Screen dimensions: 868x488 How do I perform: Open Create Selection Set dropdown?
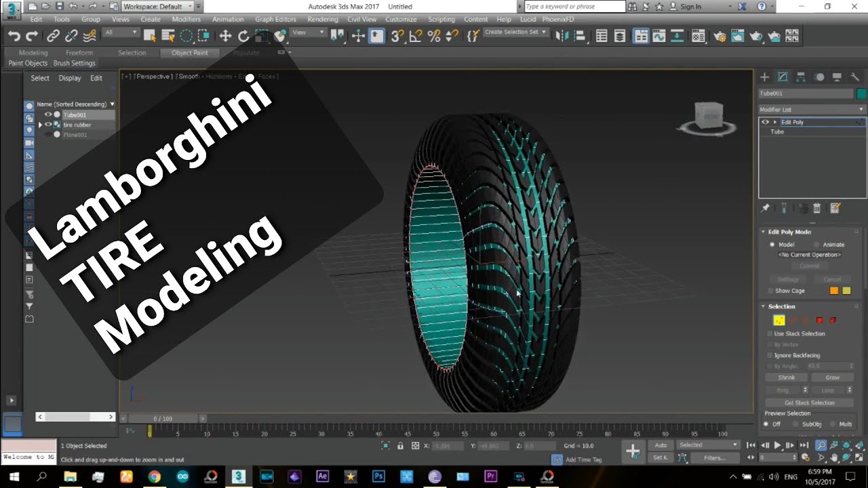click(515, 32)
